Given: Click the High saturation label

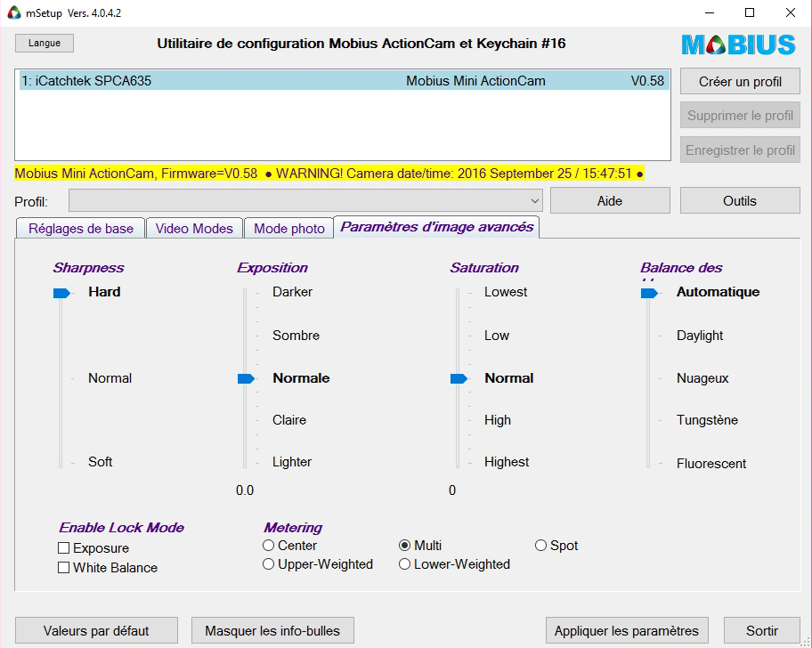Looking at the screenshot, I should (498, 420).
